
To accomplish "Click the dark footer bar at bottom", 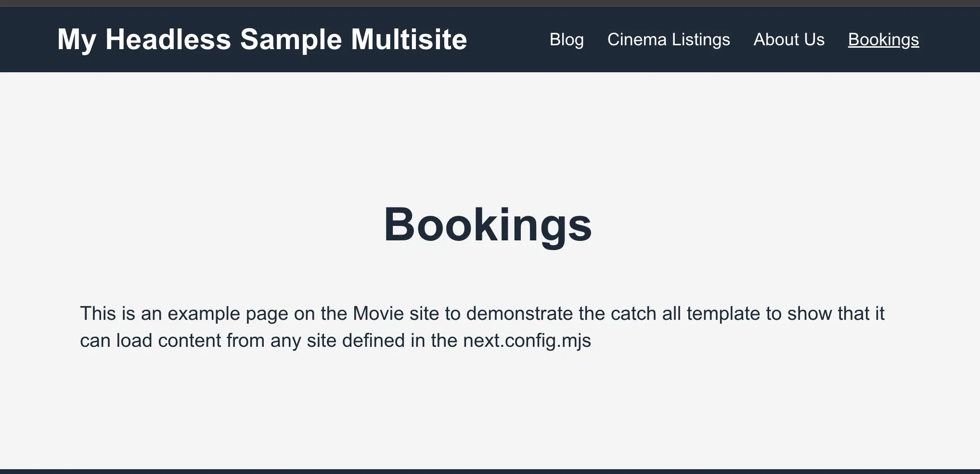I will pos(490,471).
